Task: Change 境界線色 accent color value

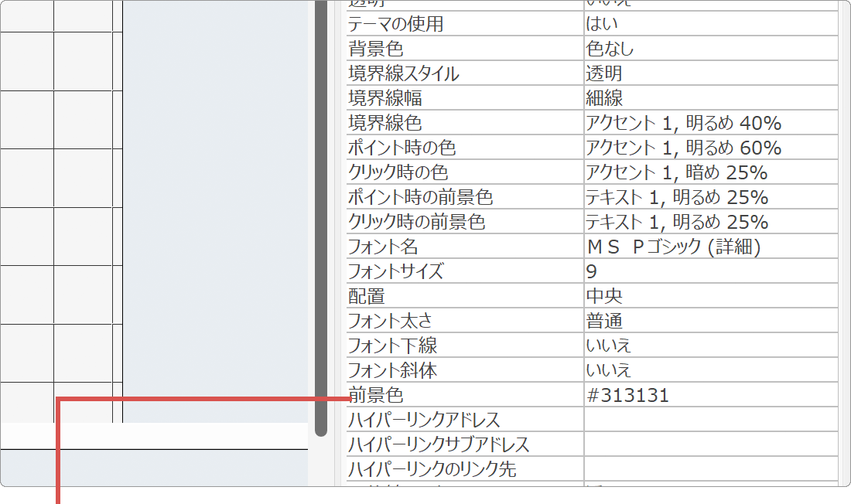Action: (708, 122)
